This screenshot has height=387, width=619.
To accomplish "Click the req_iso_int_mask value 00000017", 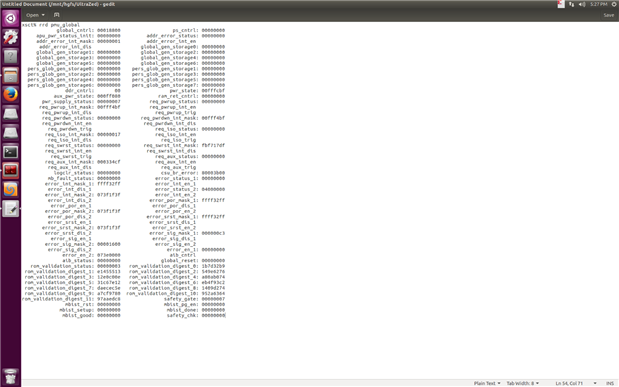I will (109, 134).
